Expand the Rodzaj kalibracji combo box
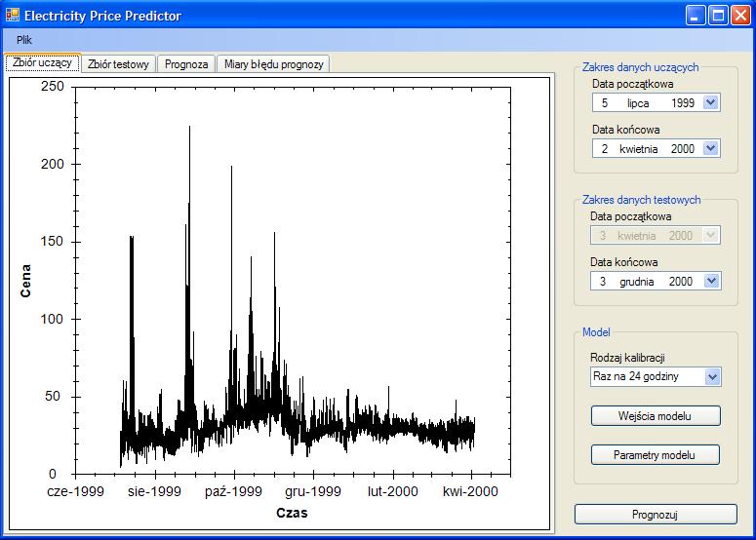 pos(713,376)
